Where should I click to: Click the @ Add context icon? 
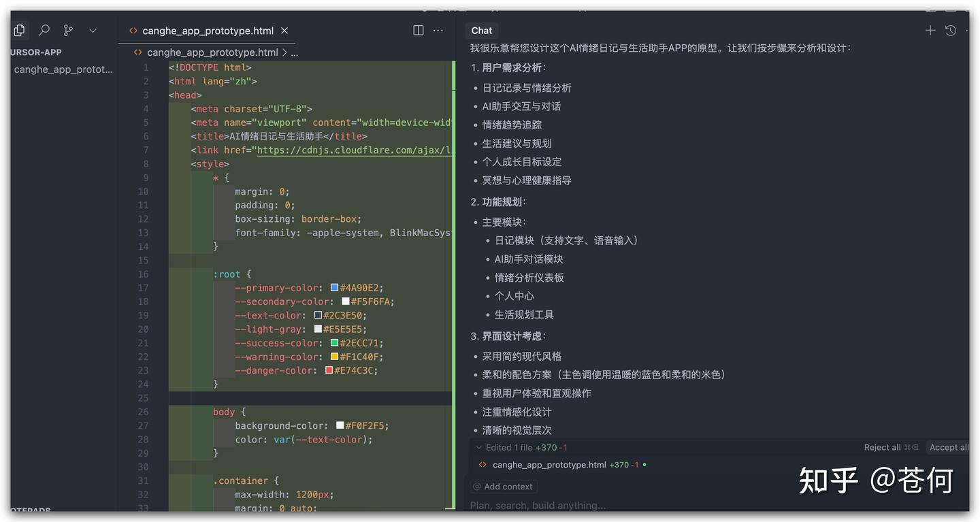478,486
